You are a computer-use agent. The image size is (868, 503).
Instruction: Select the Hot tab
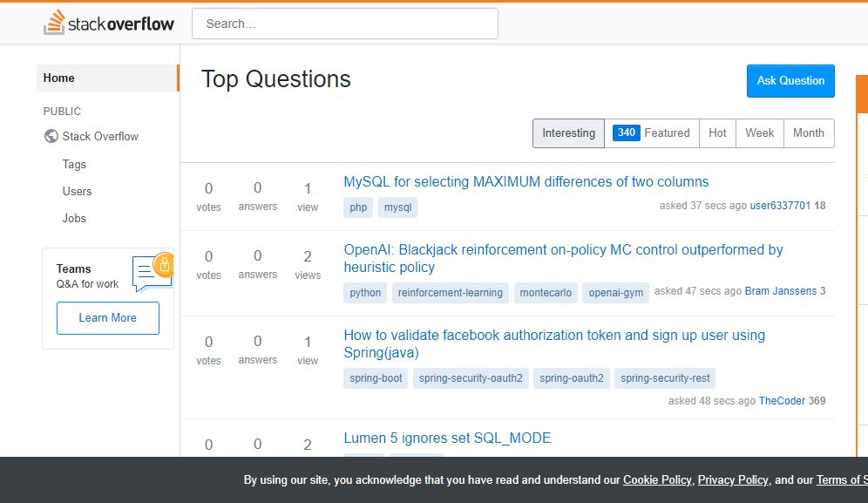[717, 133]
